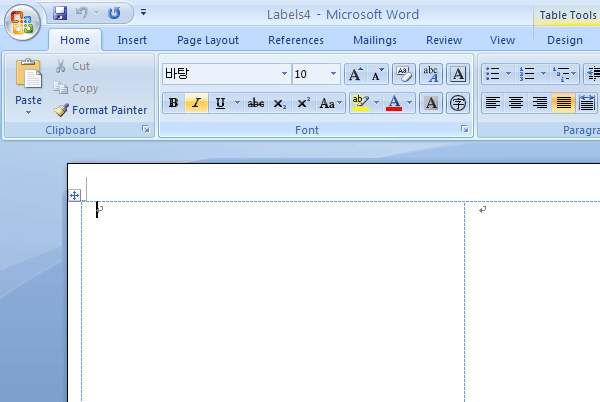Click into the font name box

tap(221, 74)
